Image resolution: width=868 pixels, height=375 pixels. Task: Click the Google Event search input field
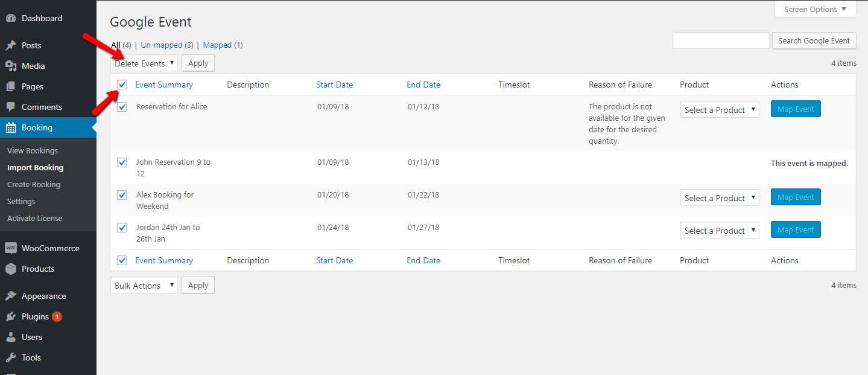[720, 40]
